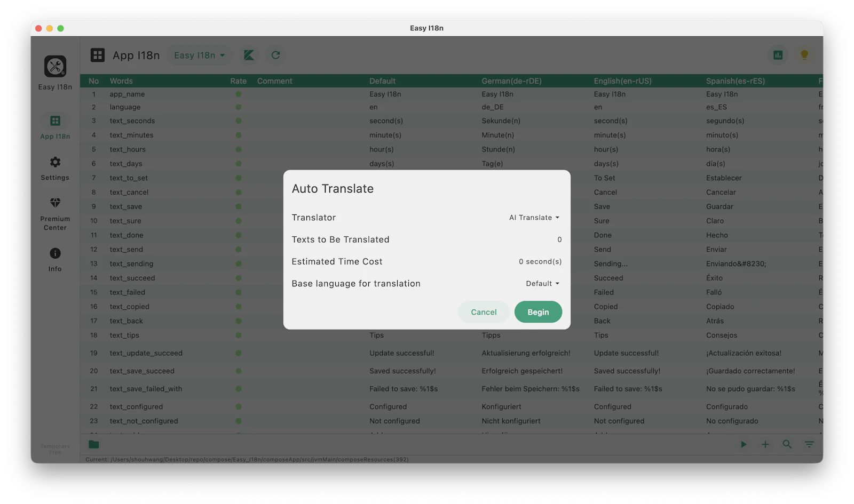The image size is (854, 504).
Task: Click the folder icon in the bottom bar
Action: pos(94,444)
